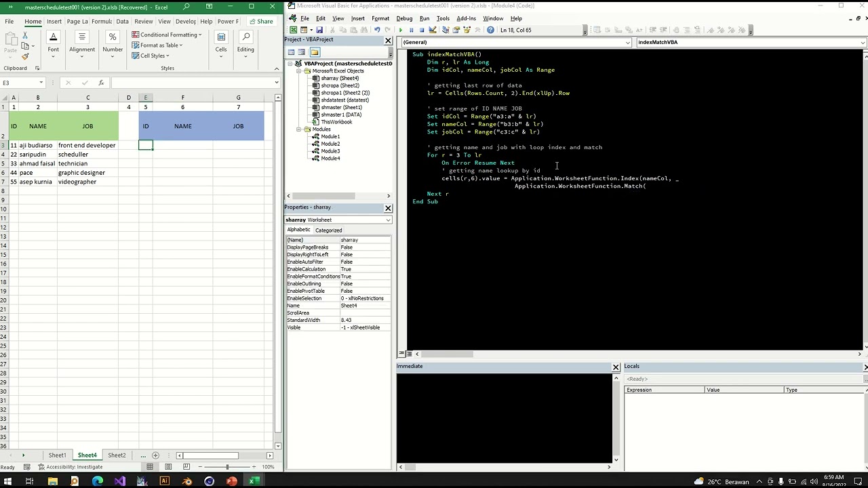Click the Search magnifier in Excel title bar
868x488 pixels.
[x=186, y=7]
